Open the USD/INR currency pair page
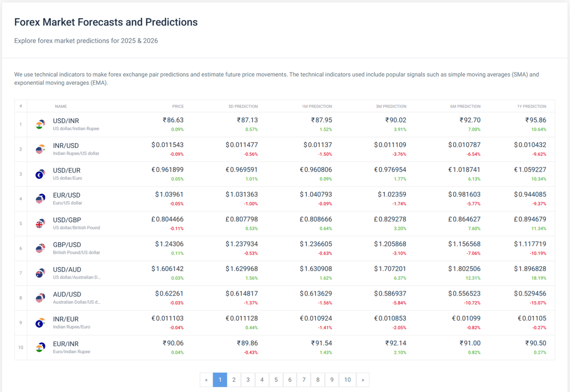570x392 pixels. pos(66,121)
